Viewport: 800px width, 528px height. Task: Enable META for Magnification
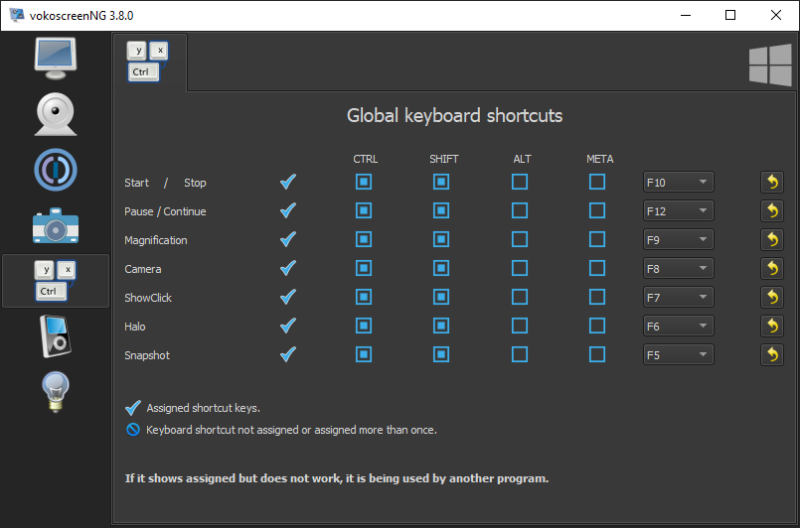[597, 239]
